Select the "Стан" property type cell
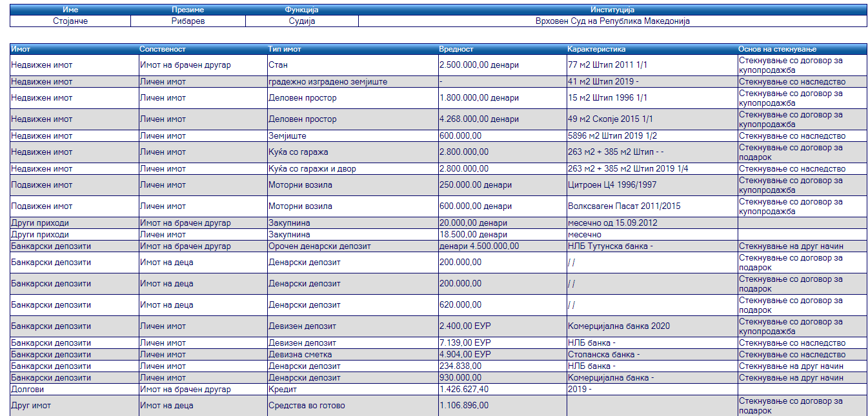868x416 pixels. coord(278,65)
